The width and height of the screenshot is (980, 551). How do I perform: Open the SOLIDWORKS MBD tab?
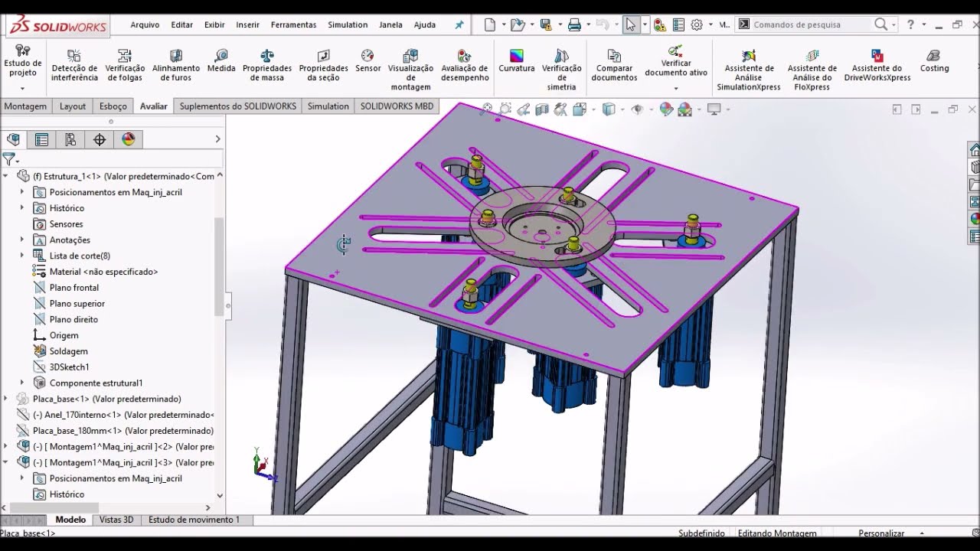[397, 106]
